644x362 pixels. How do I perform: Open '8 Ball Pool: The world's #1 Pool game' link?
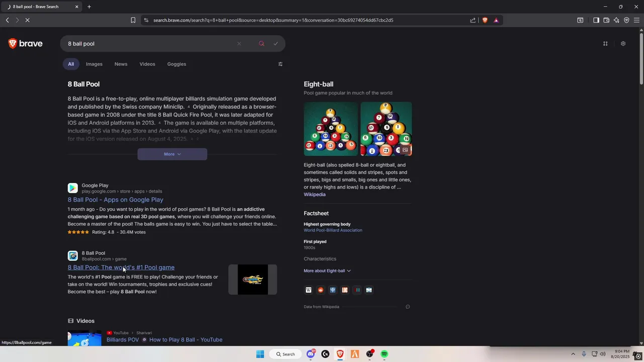click(x=121, y=267)
